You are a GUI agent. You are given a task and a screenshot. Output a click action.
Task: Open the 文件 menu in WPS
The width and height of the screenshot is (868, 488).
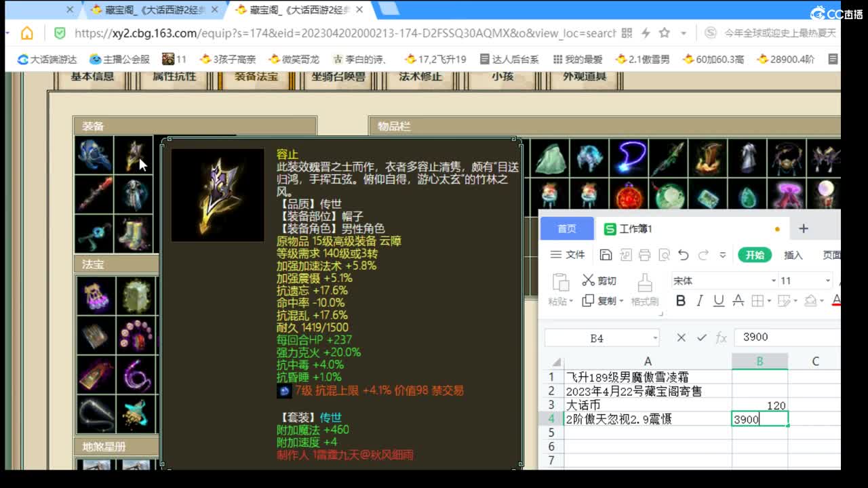tap(568, 255)
